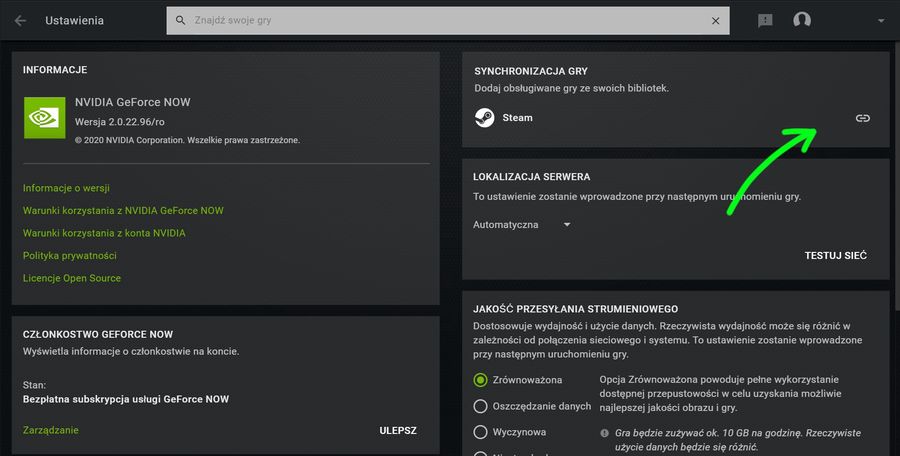Click the NVIDIA GeForce NOW logo
Viewport: 900px width, 456px height.
45,118
